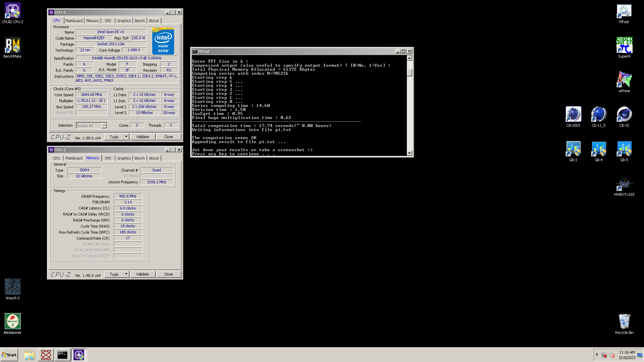Launch the wPrime desktop shortcut
The height and width of the screenshot is (362, 644).
(x=624, y=82)
